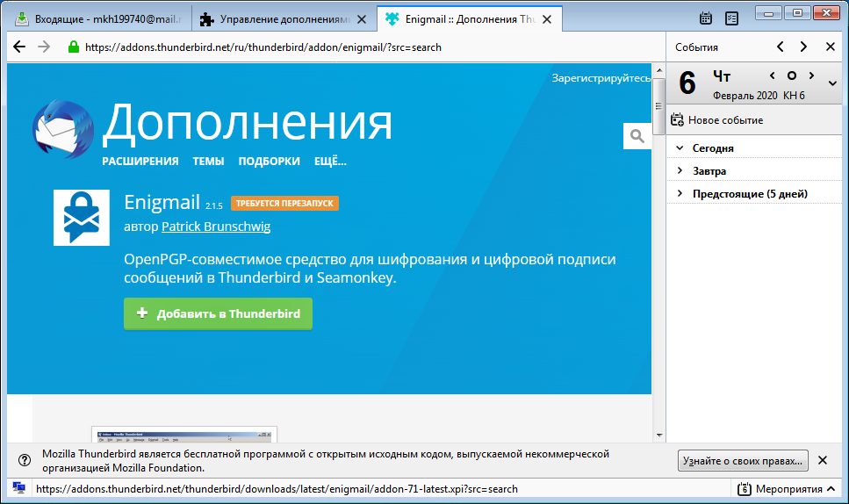The height and width of the screenshot is (504, 849).
Task: Click the online status icon in status bar
Action: tap(19, 488)
